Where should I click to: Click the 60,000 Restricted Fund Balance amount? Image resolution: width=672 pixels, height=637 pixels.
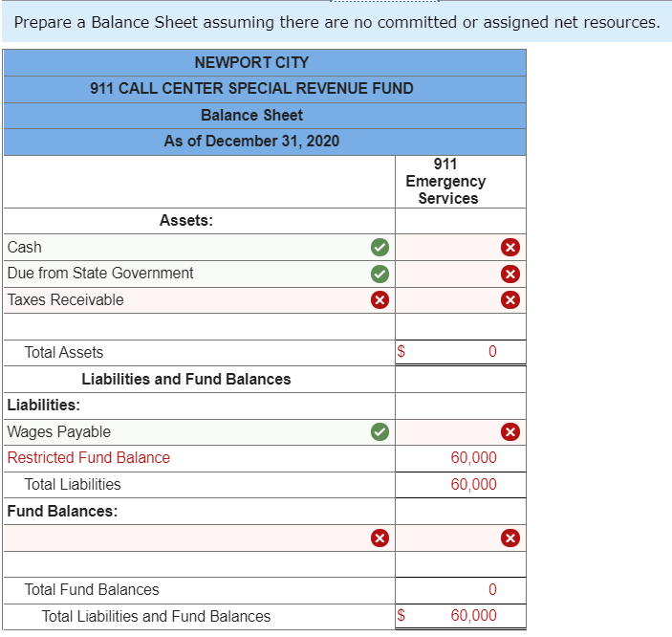[473, 458]
